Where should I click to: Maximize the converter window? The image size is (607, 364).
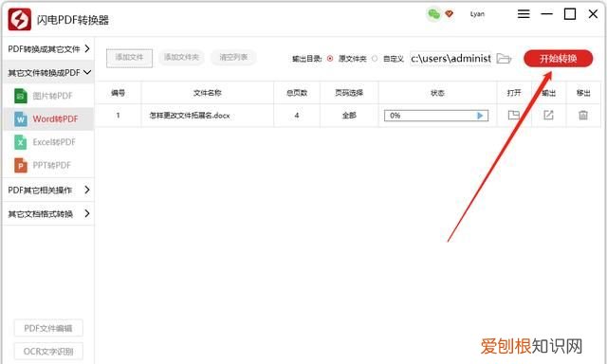570,14
